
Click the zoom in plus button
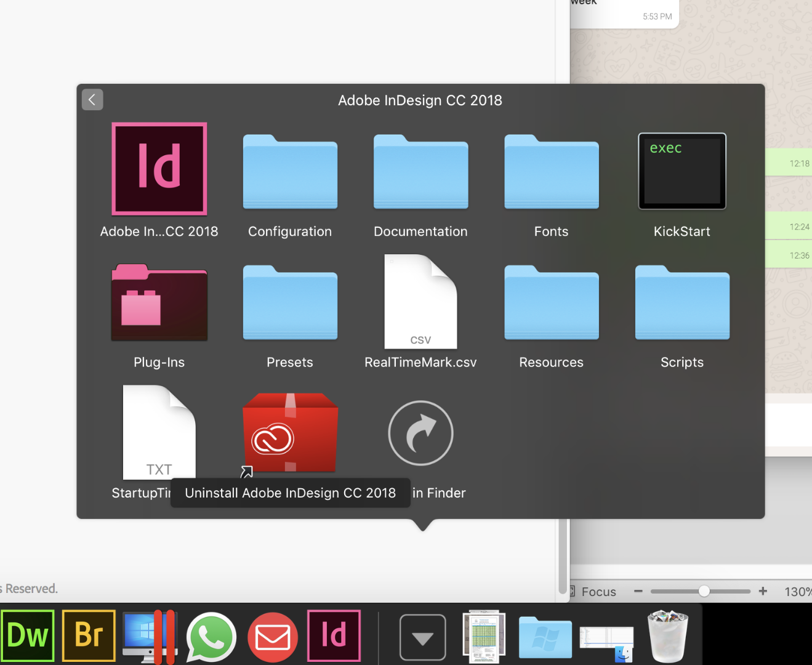pos(763,591)
